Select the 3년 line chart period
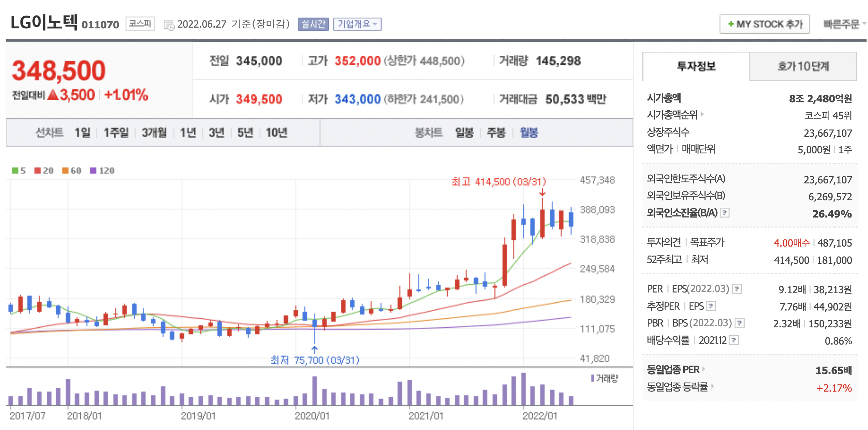This screenshot has height=430, width=868. pos(217,132)
